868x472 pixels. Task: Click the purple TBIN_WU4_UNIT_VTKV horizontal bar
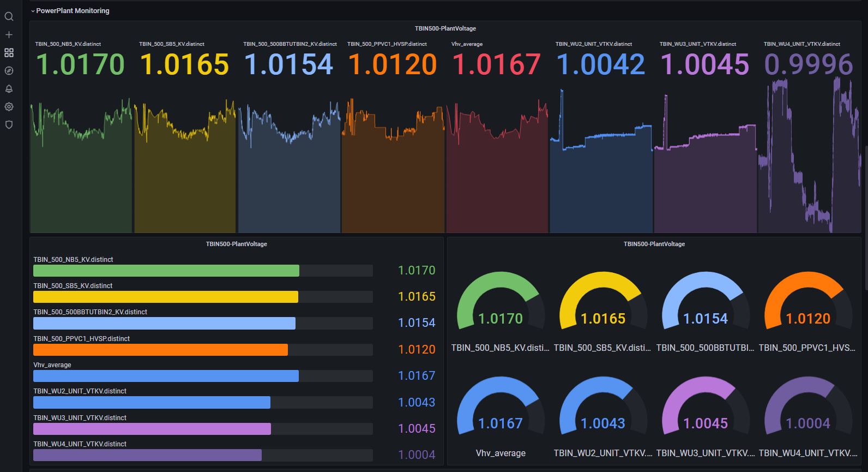[147, 455]
